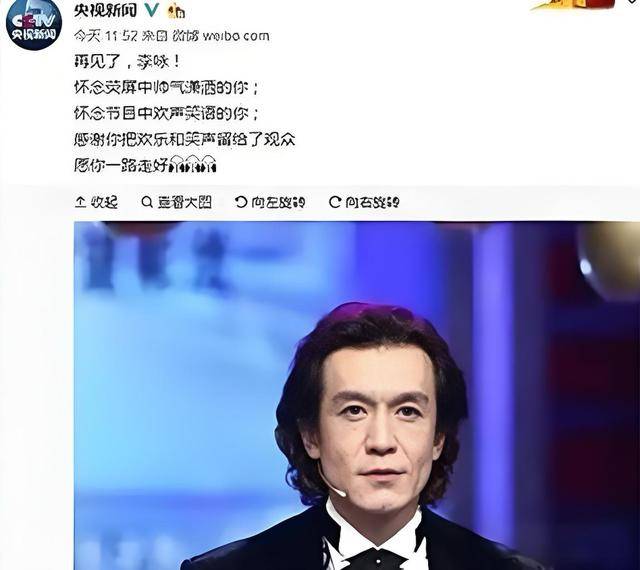The height and width of the screenshot is (570, 640).
Task: Select 查看大图 to view the full image
Action: click(x=185, y=202)
